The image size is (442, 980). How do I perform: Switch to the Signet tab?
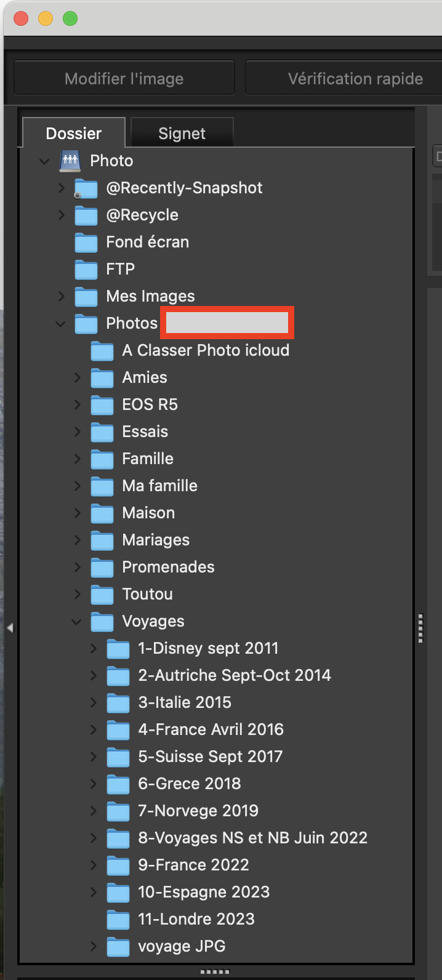click(182, 134)
